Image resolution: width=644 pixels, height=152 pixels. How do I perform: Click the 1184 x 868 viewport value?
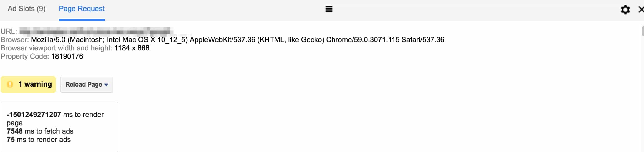tap(132, 48)
